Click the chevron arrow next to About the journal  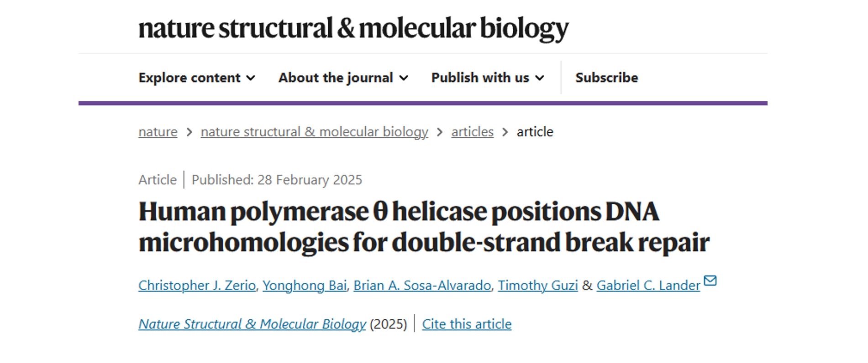tap(404, 78)
